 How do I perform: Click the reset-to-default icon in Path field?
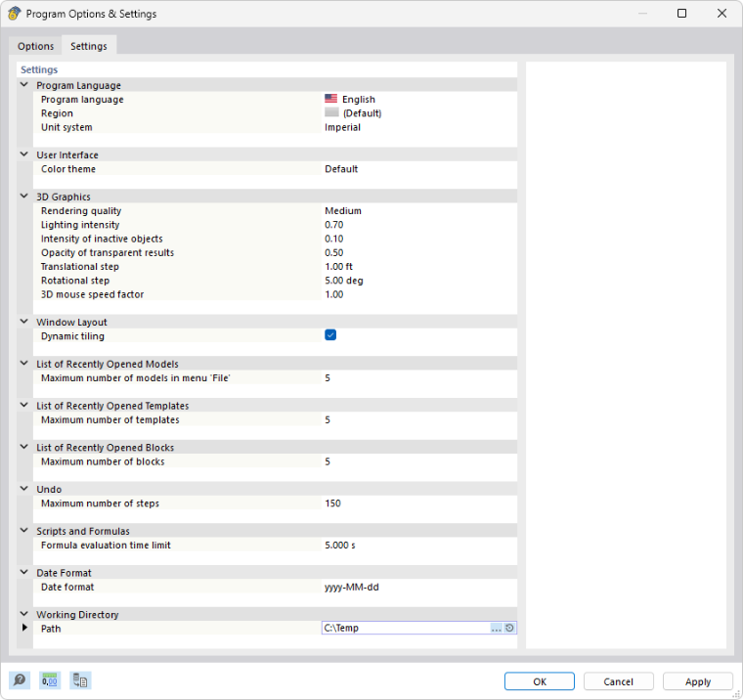(x=509, y=628)
